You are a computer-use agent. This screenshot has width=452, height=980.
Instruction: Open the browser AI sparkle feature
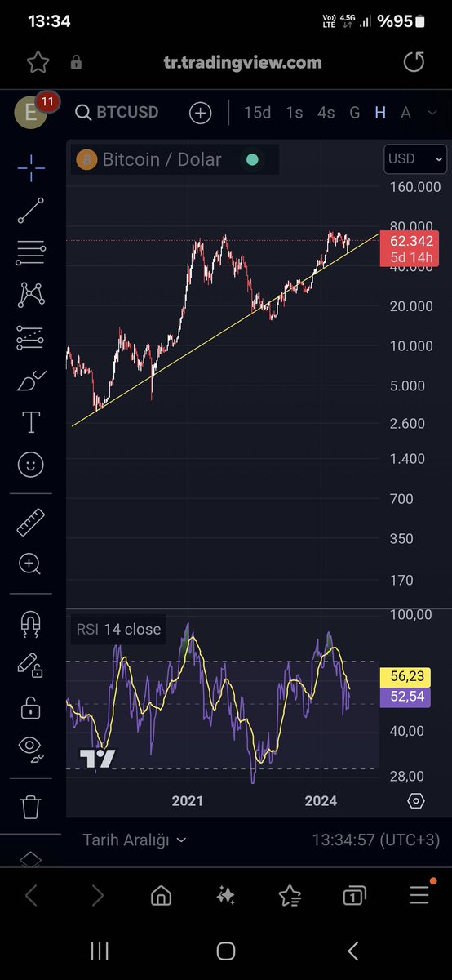pos(226,896)
